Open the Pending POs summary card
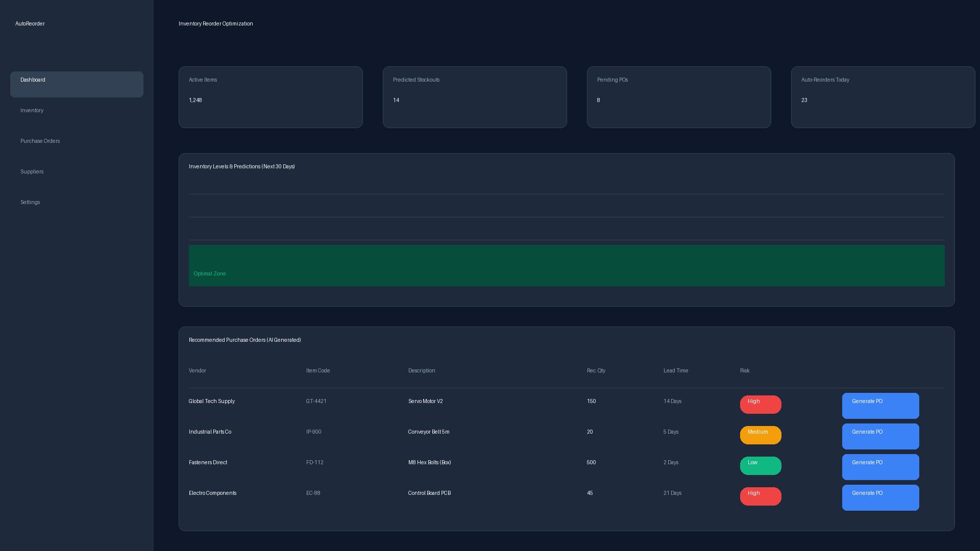The image size is (980, 551). (x=679, y=97)
